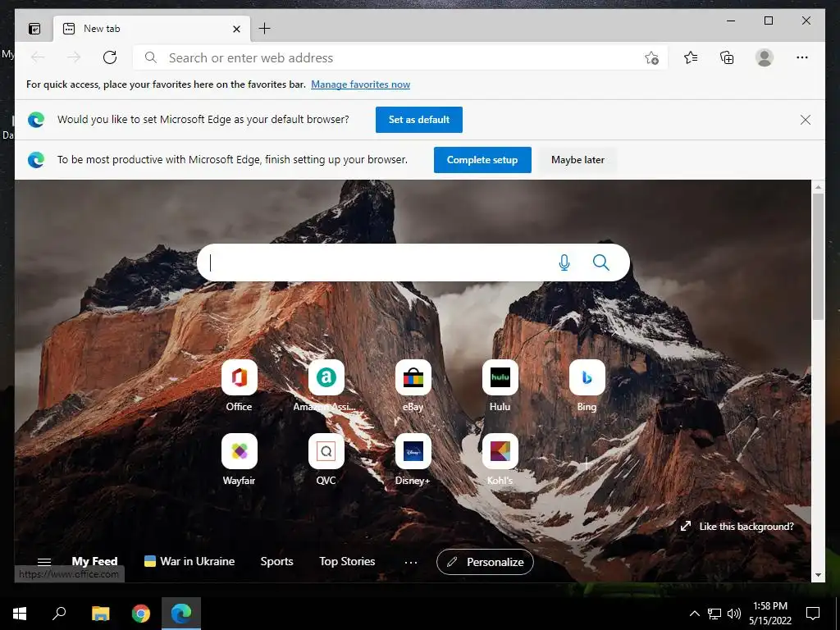Click Like this background? link

[737, 527]
